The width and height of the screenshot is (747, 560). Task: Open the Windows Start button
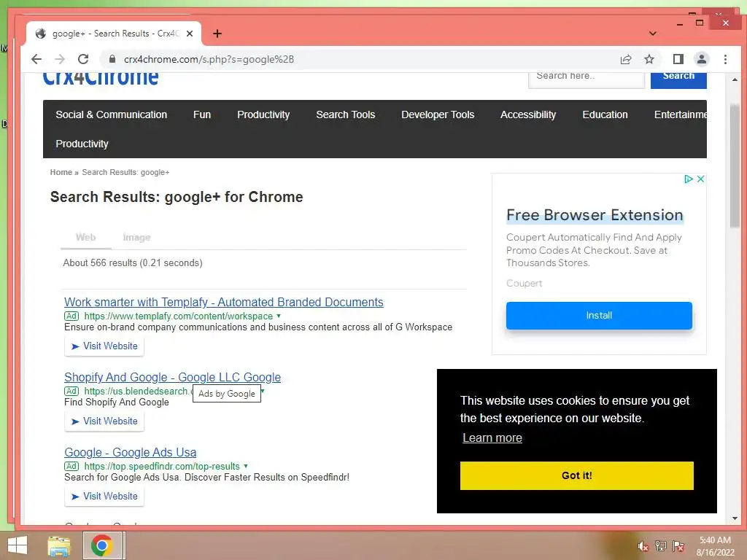(x=18, y=545)
